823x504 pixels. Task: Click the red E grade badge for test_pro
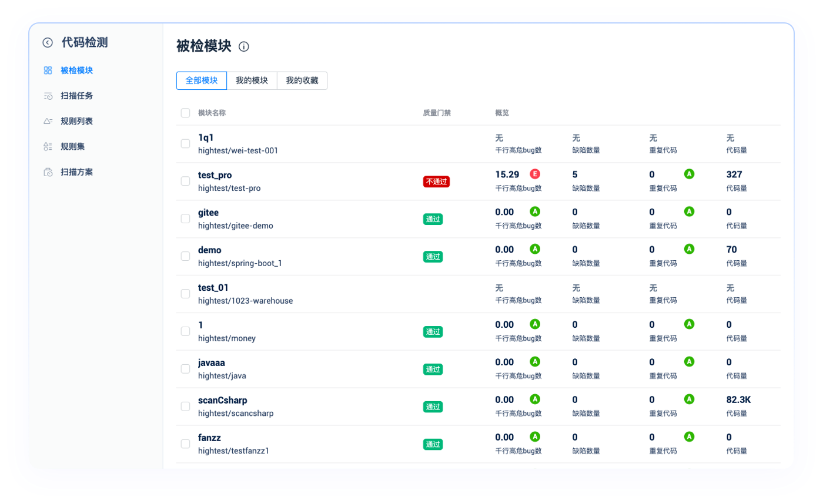point(534,174)
